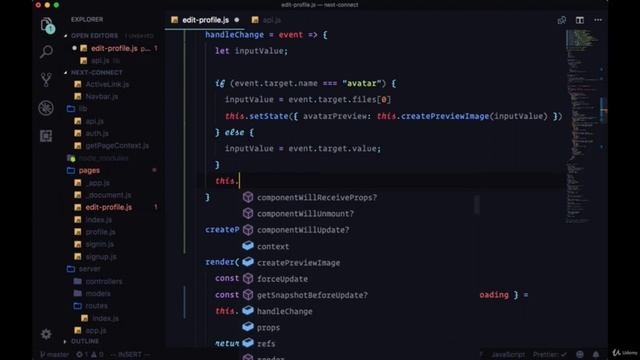The height and width of the screenshot is (360, 640).
Task: Click the master git branch indicator
Action: tap(55, 354)
